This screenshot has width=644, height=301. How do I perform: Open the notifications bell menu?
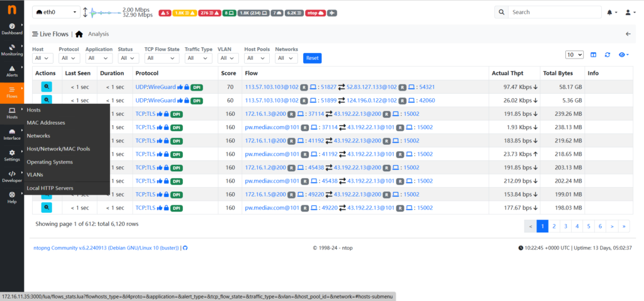coord(611,12)
